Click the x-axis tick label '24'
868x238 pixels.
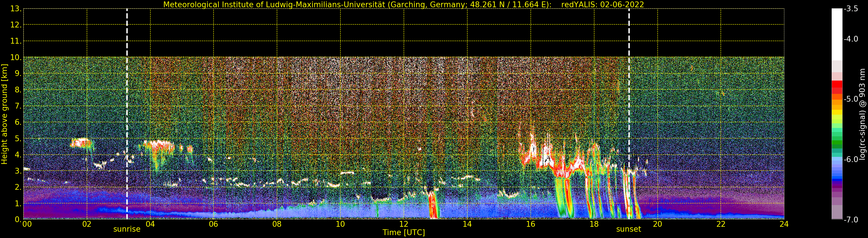click(784, 224)
